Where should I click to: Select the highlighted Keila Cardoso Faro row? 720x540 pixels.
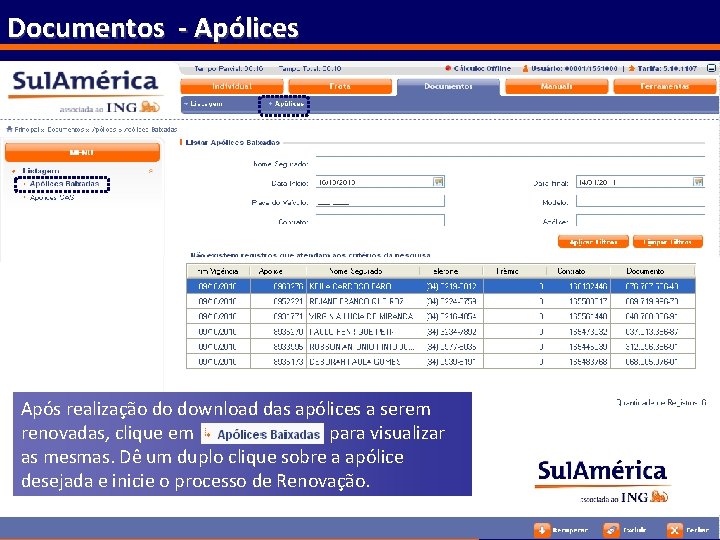pos(441,286)
